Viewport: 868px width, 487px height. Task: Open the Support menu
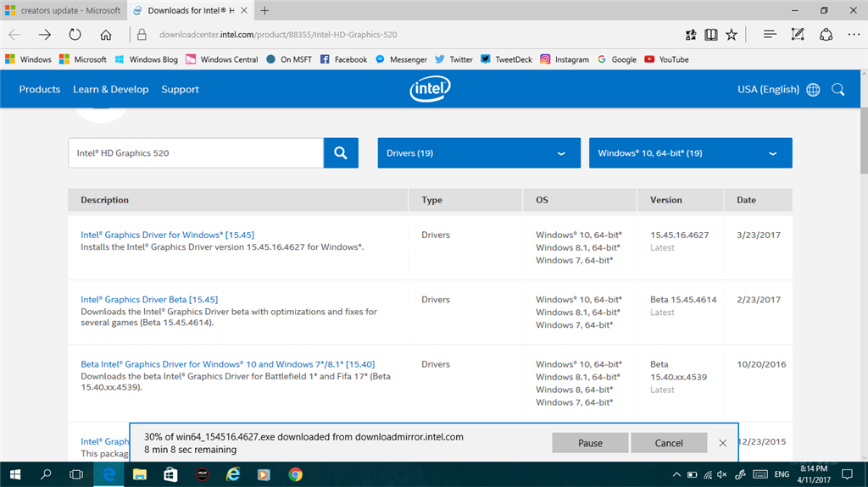pos(180,89)
